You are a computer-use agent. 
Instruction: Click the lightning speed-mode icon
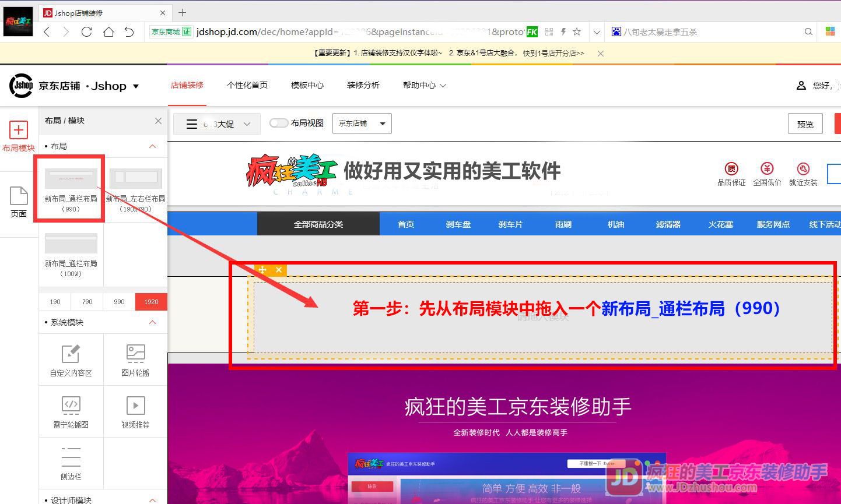pyautogui.click(x=563, y=32)
